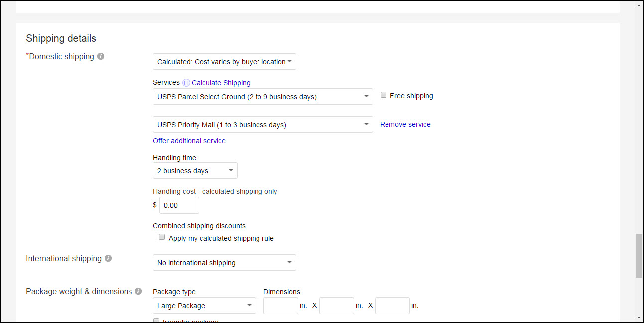Image resolution: width=644 pixels, height=323 pixels.
Task: Expand the No international shipping dropdown
Action: (224, 263)
